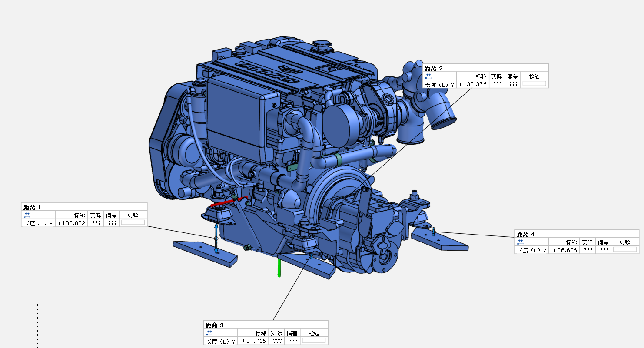Image resolution: width=644 pixels, height=348 pixels.
Task: Click the 偏差 header in 距离 4
Action: click(x=603, y=242)
